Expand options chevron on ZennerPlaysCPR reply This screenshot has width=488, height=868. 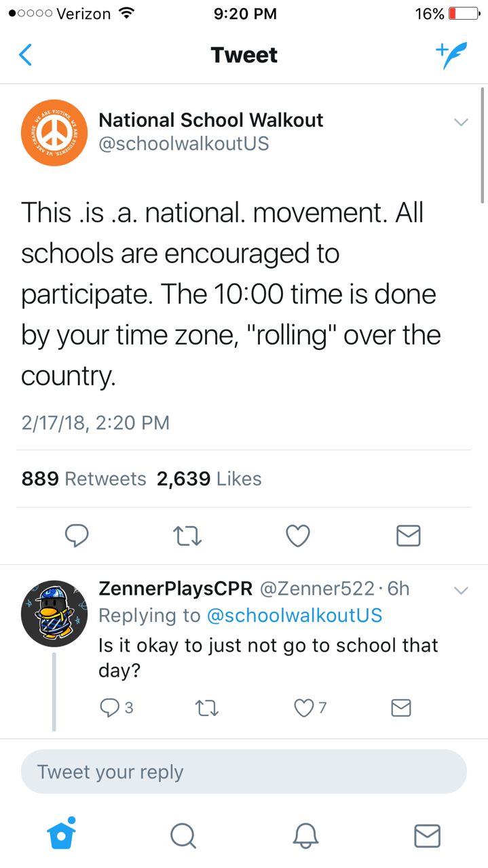click(461, 591)
